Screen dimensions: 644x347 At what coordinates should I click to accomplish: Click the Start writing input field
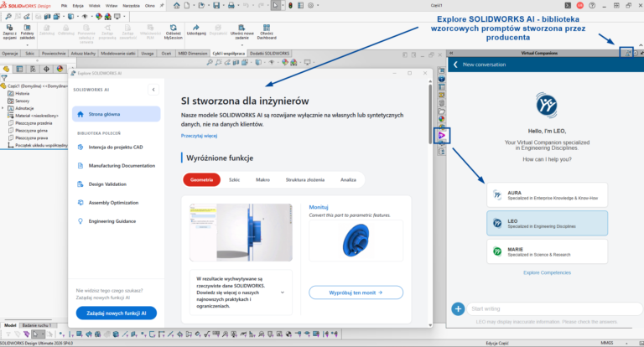554,308
